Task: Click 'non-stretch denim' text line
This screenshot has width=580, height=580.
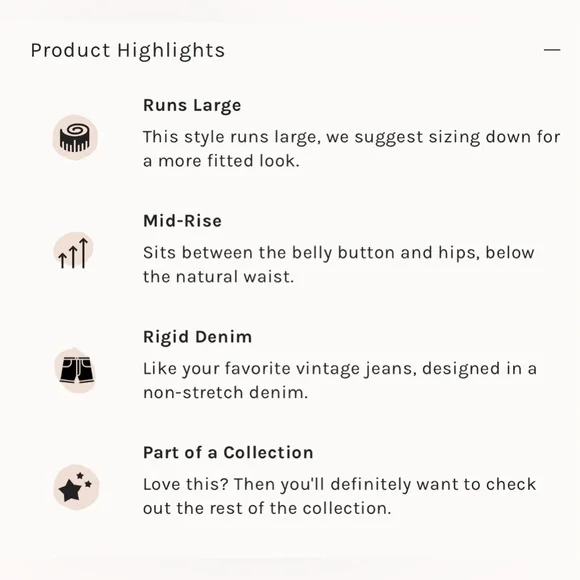Action: [225, 392]
